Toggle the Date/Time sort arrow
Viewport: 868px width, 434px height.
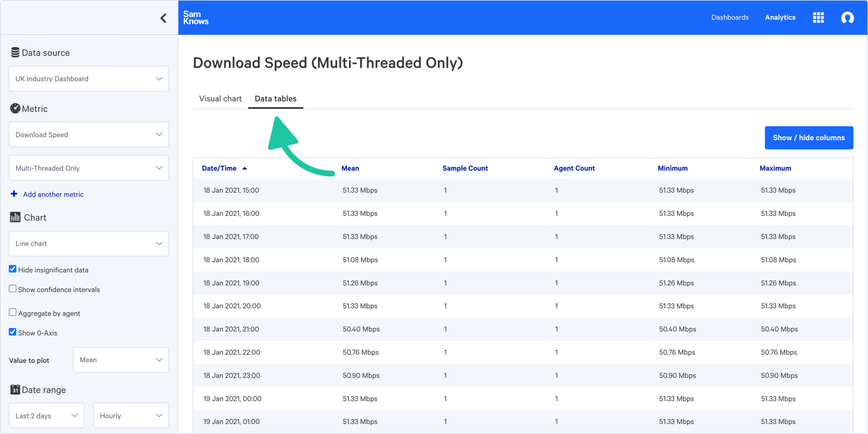tap(245, 168)
